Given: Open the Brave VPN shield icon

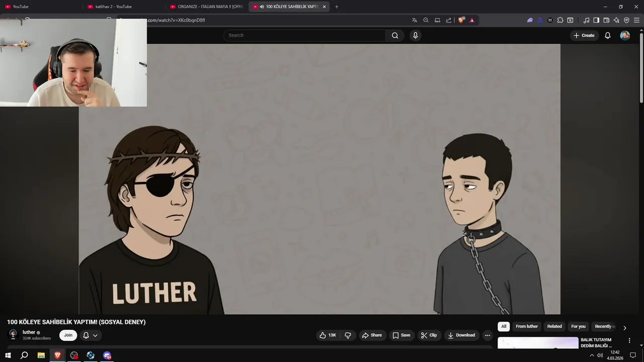Looking at the screenshot, I should [626, 20].
